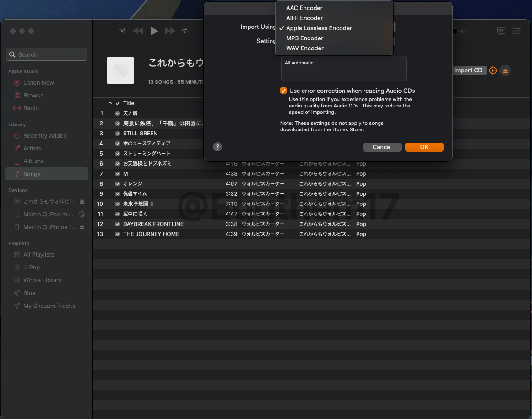This screenshot has width=532, height=419.
Task: Skip to the previous track
Action: 138,31
